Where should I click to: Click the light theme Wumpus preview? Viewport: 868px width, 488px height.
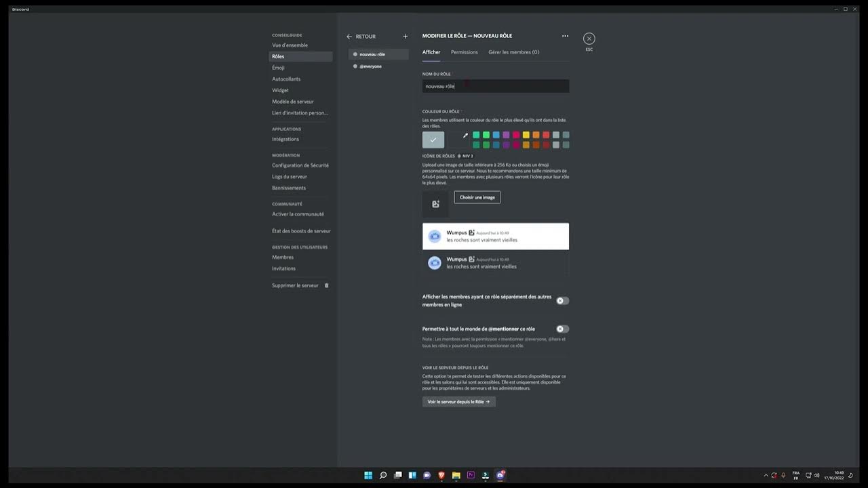coord(496,237)
